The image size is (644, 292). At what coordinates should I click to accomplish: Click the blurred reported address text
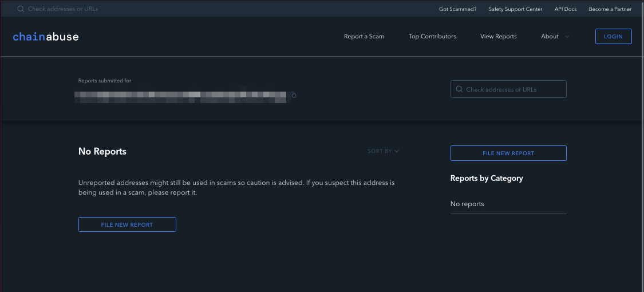181,96
